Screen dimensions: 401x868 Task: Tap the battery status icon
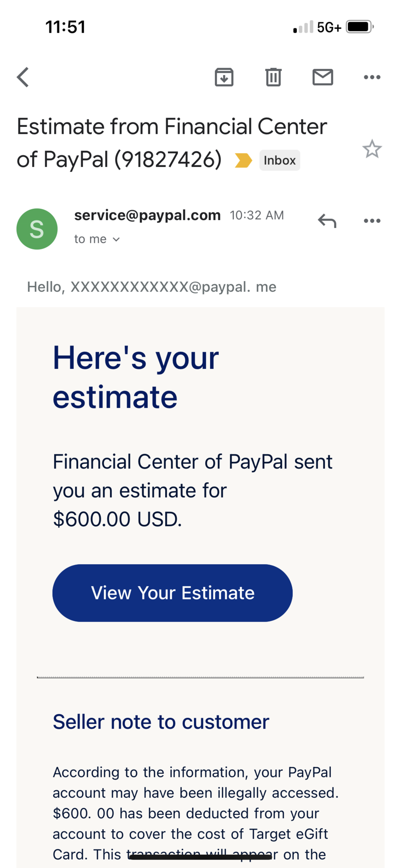tap(360, 27)
